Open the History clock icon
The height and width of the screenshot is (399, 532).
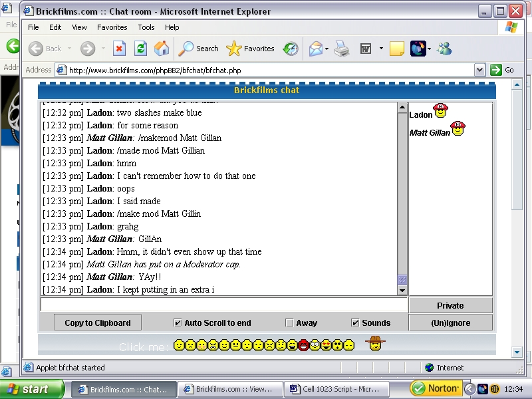coord(291,49)
